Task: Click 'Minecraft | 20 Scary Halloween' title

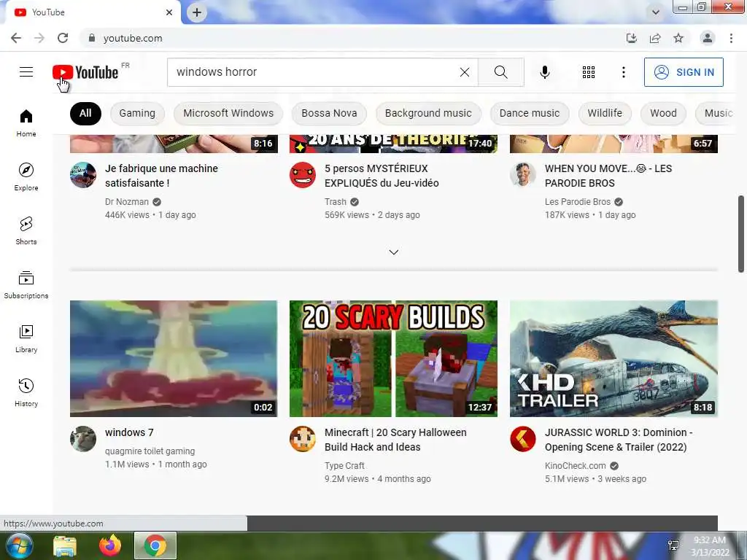Action: coord(395,440)
